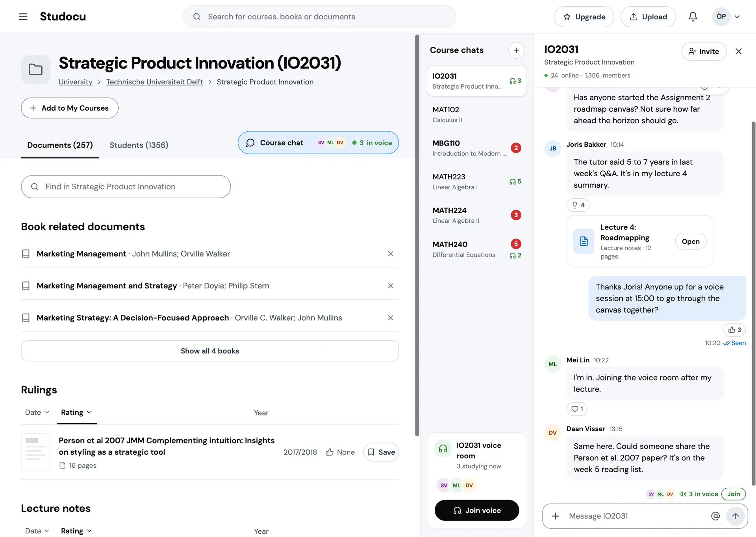Click the new course chat plus icon

pyautogui.click(x=516, y=50)
